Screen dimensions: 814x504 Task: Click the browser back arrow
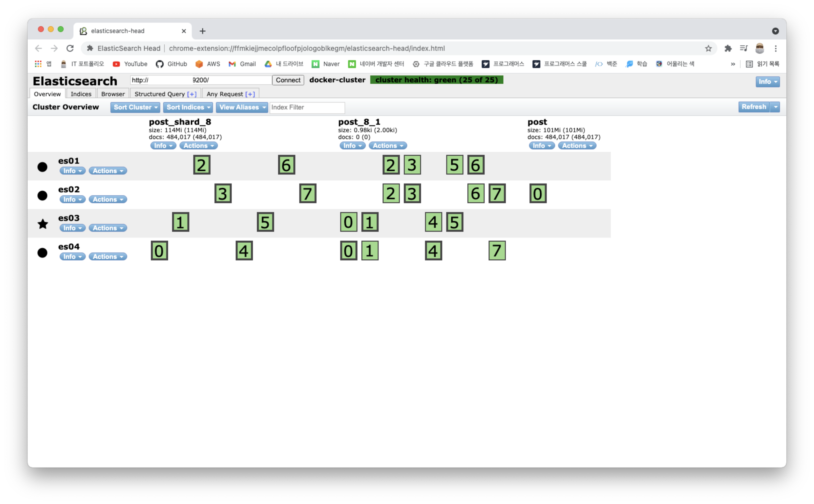point(38,48)
